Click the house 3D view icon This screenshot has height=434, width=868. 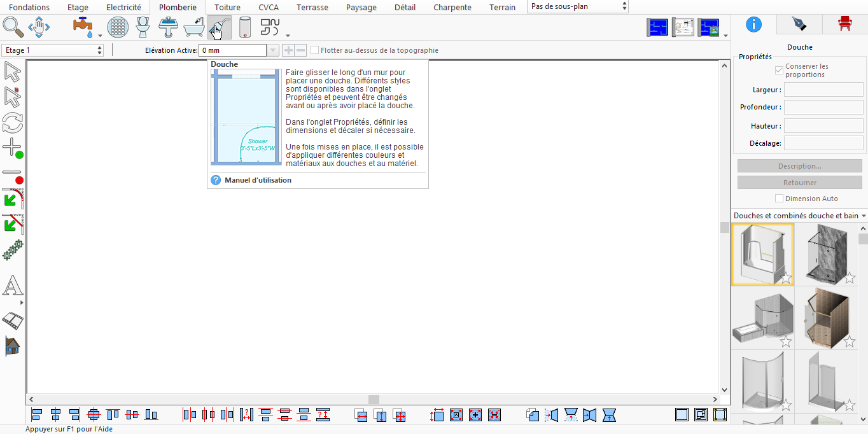click(x=13, y=346)
